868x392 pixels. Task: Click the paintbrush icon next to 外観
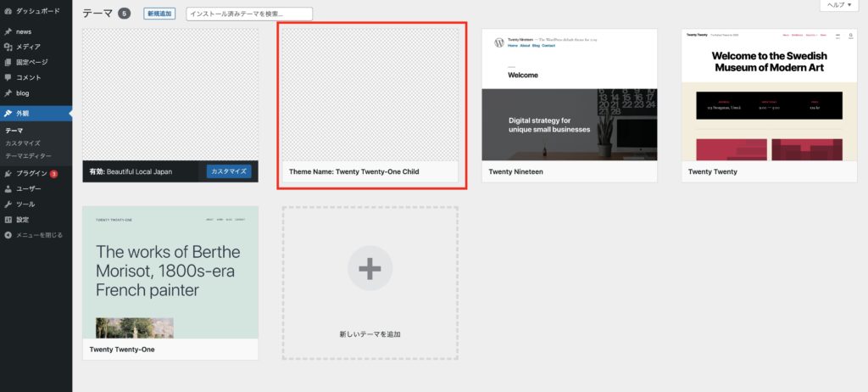pos(8,113)
